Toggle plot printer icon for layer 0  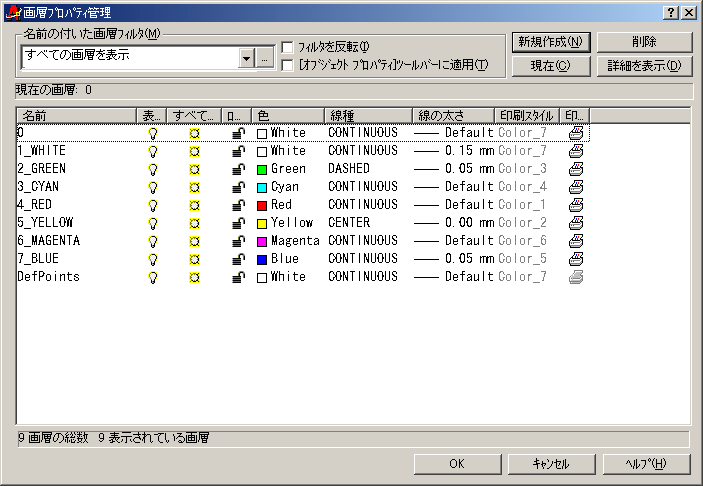[x=576, y=133]
